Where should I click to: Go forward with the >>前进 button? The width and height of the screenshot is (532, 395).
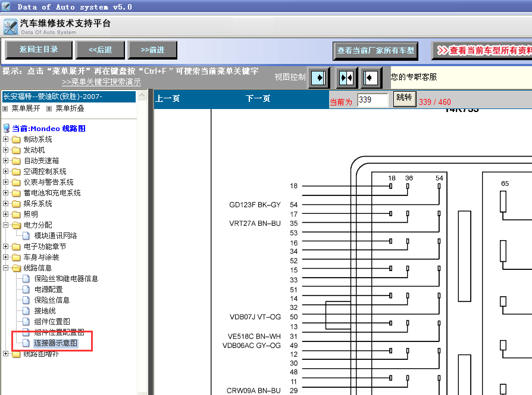click(153, 50)
